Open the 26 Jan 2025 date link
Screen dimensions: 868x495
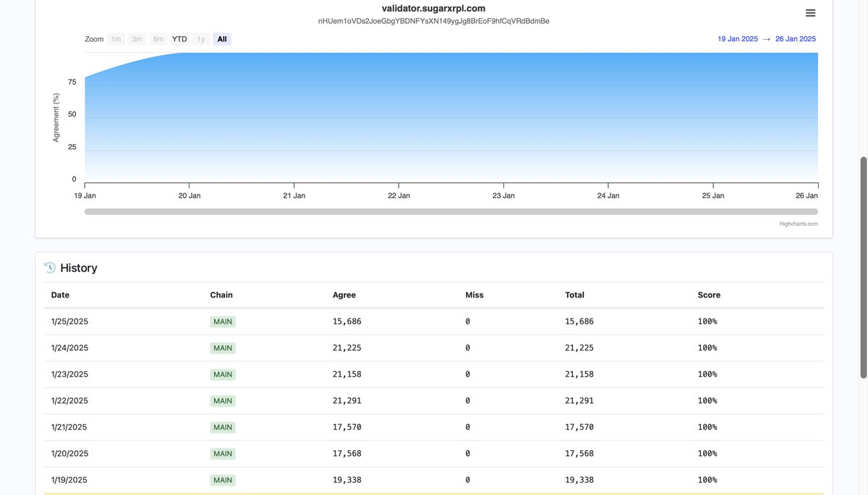click(796, 38)
